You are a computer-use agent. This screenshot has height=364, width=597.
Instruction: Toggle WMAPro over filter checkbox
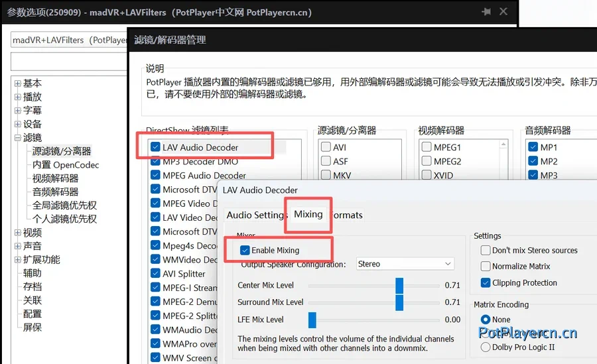coord(155,343)
